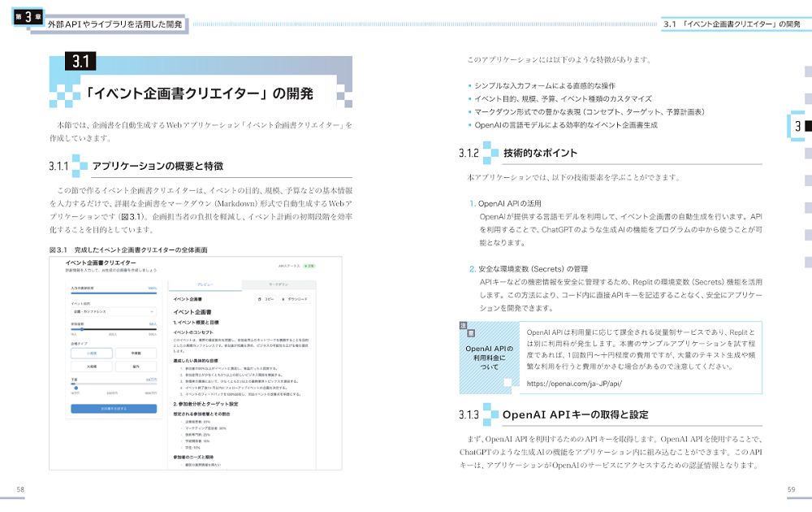812x512 pixels.
Task: Click the preview heading 1. イベント概要と目標
Action: tap(196, 323)
